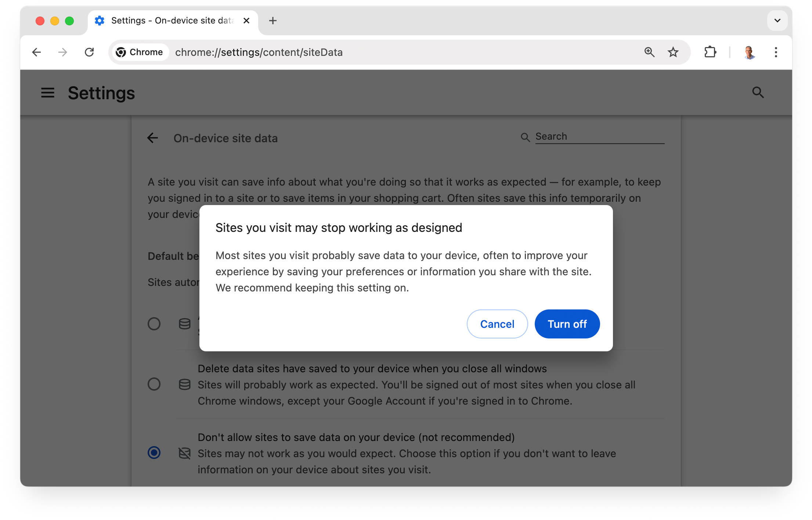The width and height of the screenshot is (812, 520).
Task: Click the bookmark star icon
Action: click(x=674, y=52)
